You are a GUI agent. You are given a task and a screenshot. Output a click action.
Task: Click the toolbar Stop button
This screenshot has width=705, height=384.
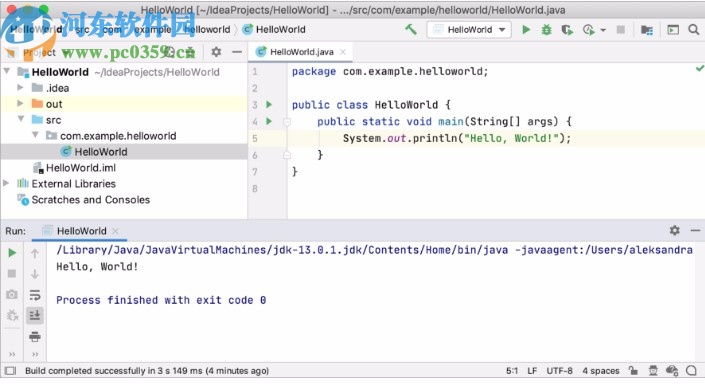[620, 30]
